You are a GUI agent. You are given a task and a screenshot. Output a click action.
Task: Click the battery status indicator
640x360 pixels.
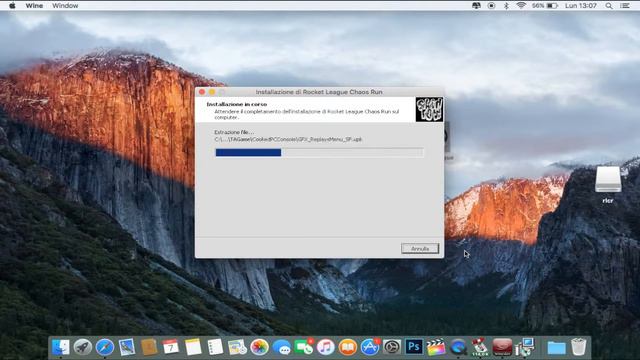pos(544,6)
